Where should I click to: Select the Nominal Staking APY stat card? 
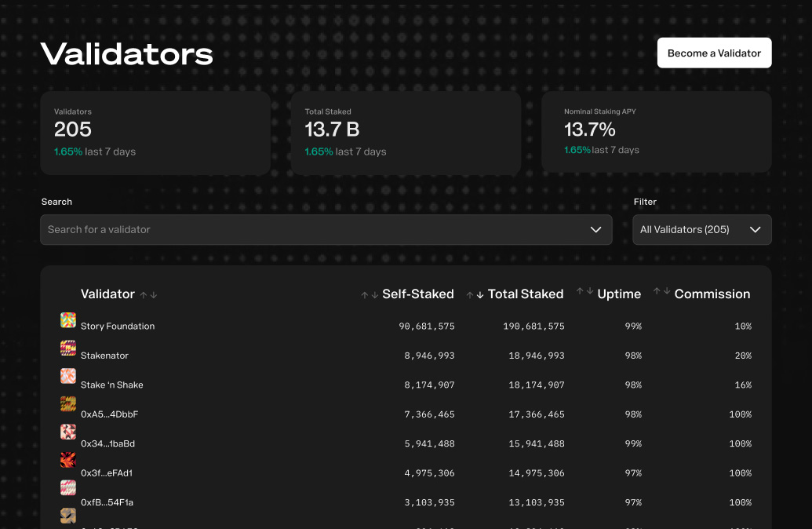656,132
